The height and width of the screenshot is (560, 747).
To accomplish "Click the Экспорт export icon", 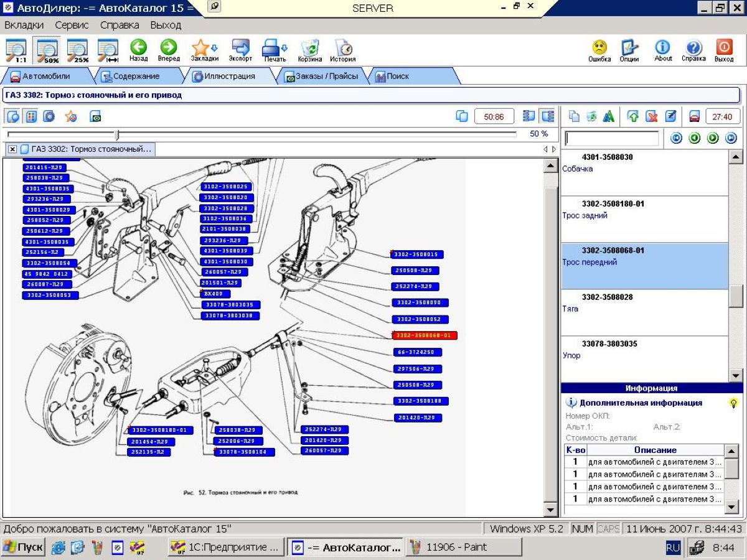I will pos(240,50).
